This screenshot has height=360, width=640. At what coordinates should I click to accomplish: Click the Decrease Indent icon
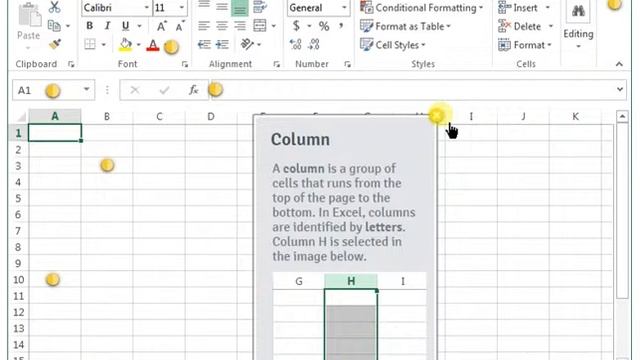coord(204,44)
